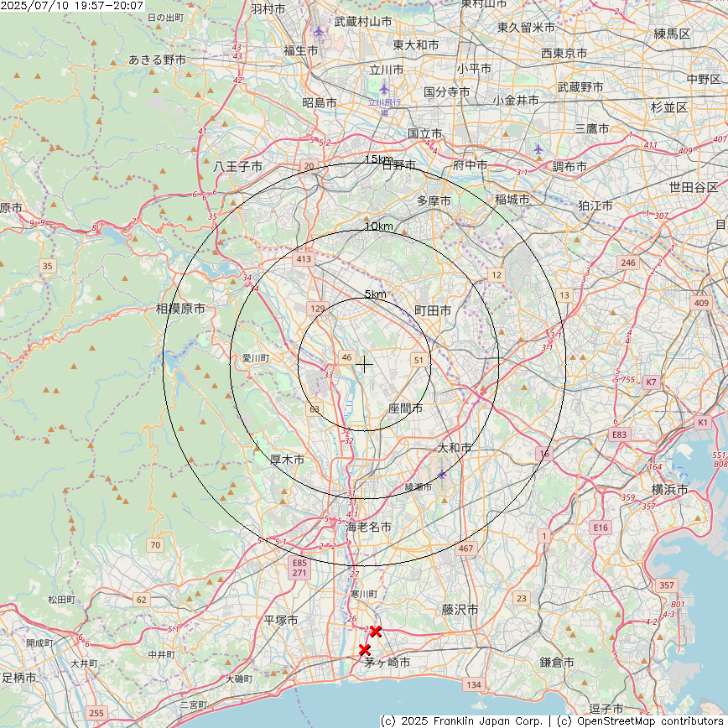Click the route 467 road shield

[x=465, y=549]
